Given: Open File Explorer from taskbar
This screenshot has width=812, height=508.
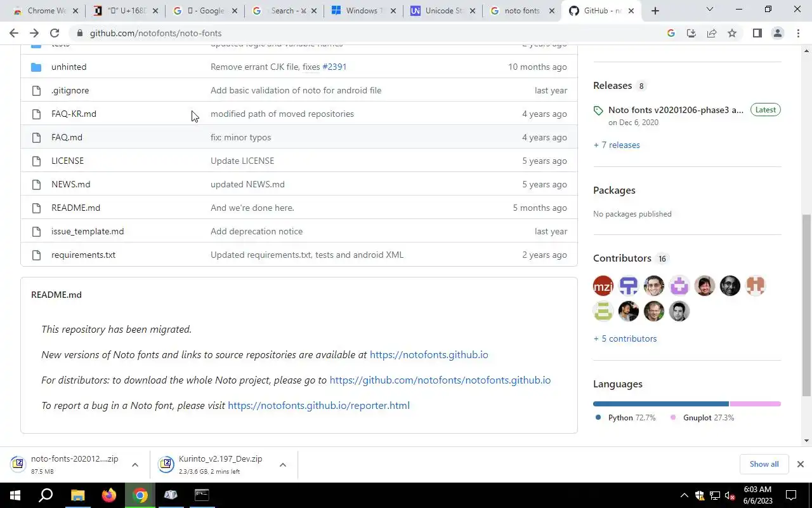Looking at the screenshot, I should 77,495.
